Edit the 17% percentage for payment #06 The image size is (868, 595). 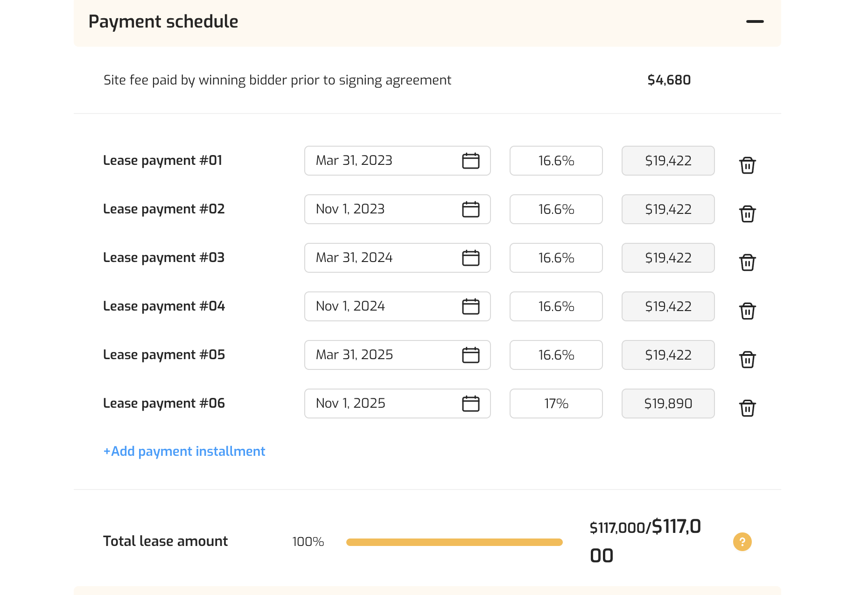pyautogui.click(x=556, y=404)
